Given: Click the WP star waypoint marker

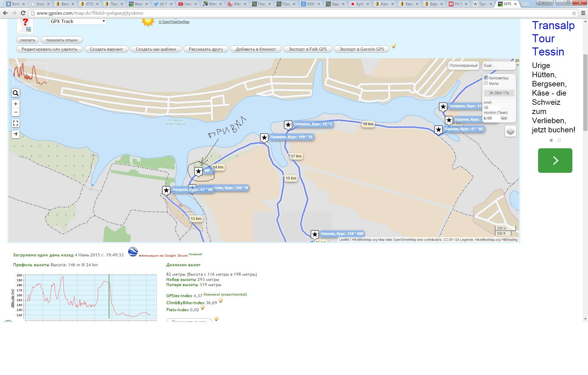Looking at the screenshot, I should tap(198, 171).
